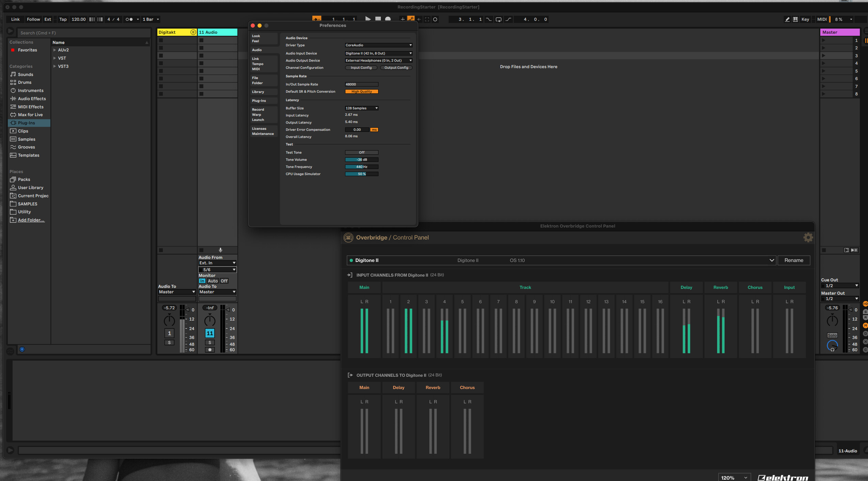Set Monitor to Off on 11 Audio
Image resolution: width=868 pixels, height=481 pixels.
pos(224,281)
